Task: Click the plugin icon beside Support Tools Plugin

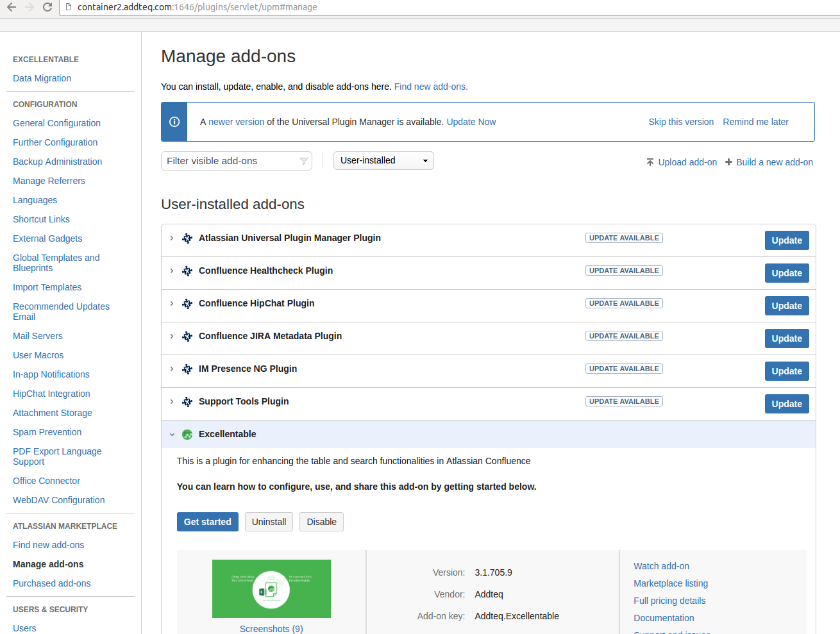Action: tap(187, 402)
